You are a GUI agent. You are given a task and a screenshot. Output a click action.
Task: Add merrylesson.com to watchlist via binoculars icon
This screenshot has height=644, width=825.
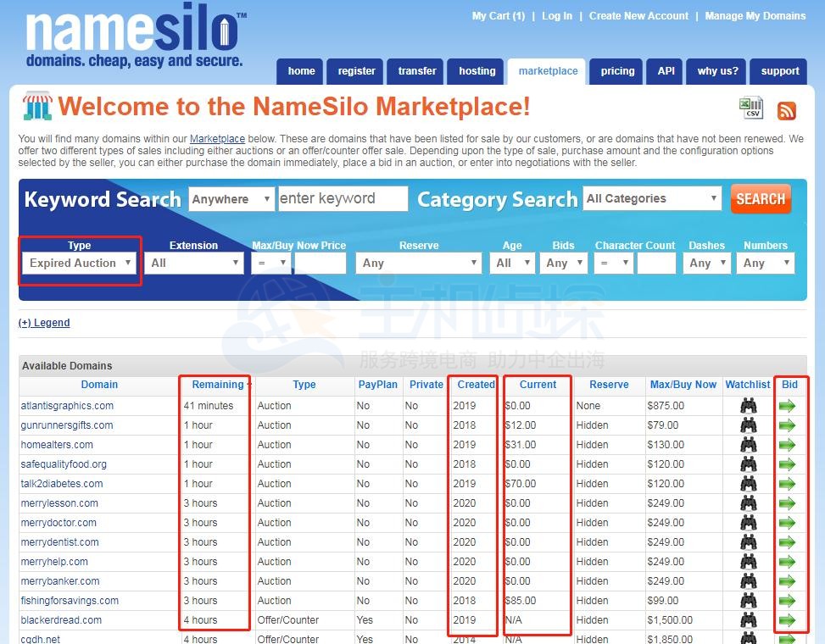pos(747,502)
